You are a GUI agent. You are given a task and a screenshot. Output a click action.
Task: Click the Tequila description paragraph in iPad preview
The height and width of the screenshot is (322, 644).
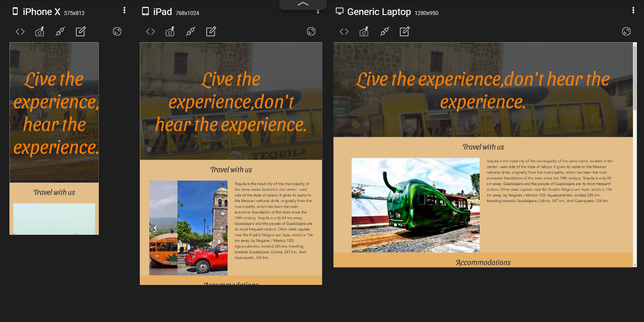click(x=273, y=221)
